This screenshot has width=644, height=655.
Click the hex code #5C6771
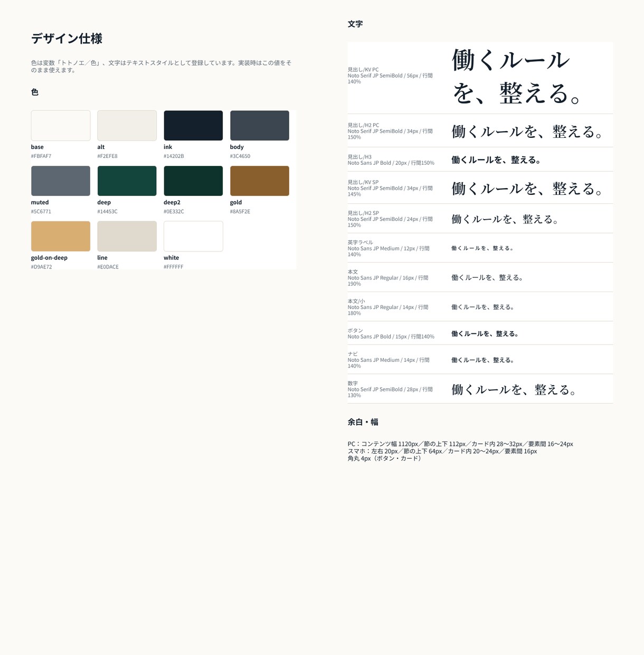coord(41,212)
